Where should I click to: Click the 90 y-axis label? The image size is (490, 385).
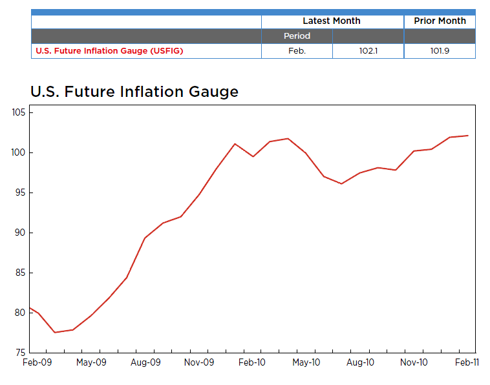(x=20, y=233)
